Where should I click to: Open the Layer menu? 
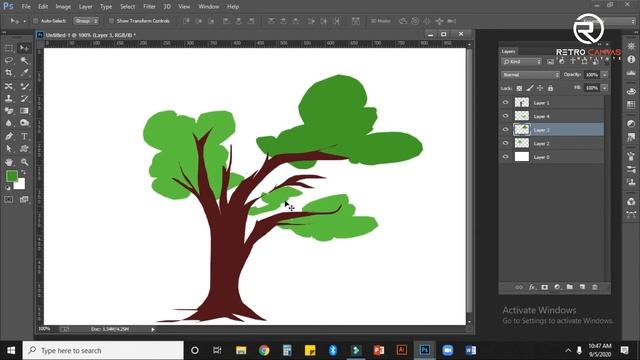pyautogui.click(x=85, y=7)
